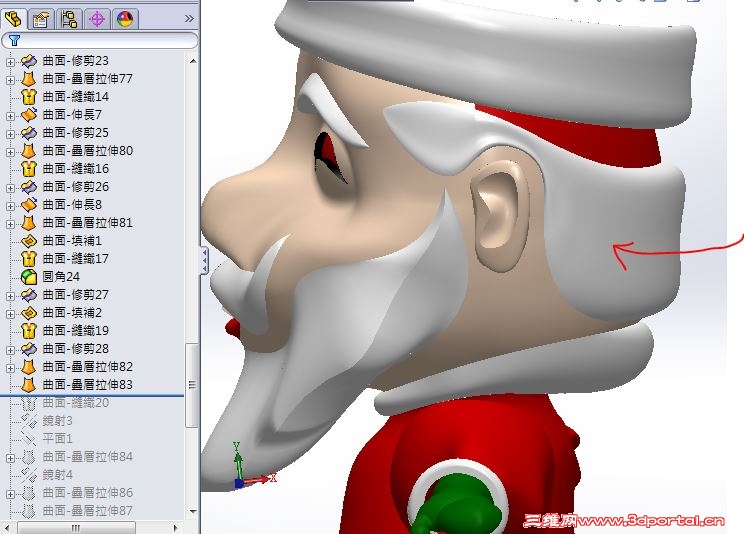This screenshot has width=744, height=534.
Task: Switch to the ConfigurationManager tab
Action: 69,19
